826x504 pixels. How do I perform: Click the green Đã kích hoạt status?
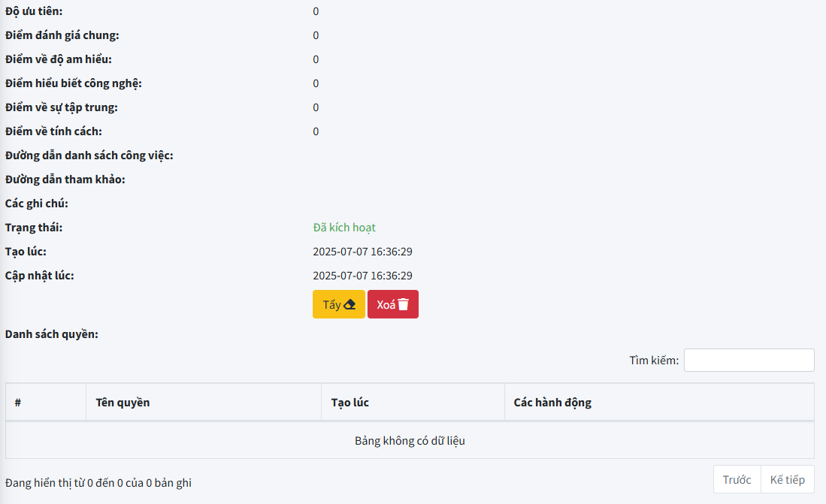click(344, 228)
